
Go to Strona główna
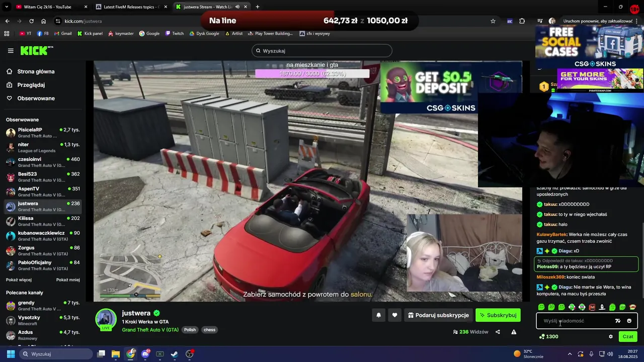click(36, 71)
